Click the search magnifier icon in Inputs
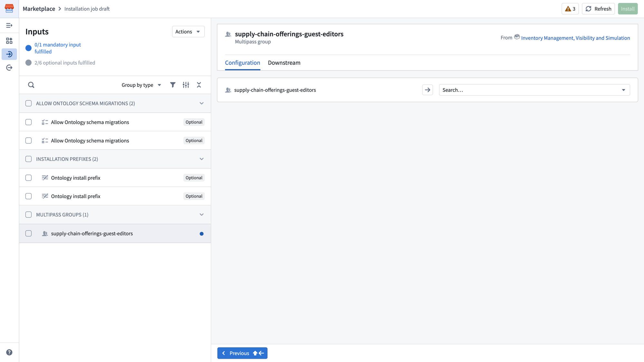Viewport: 644px width, 362px height. pos(31,85)
